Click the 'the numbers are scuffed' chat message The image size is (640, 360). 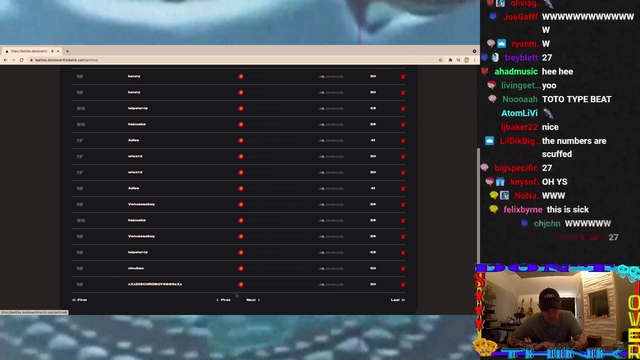(x=574, y=147)
